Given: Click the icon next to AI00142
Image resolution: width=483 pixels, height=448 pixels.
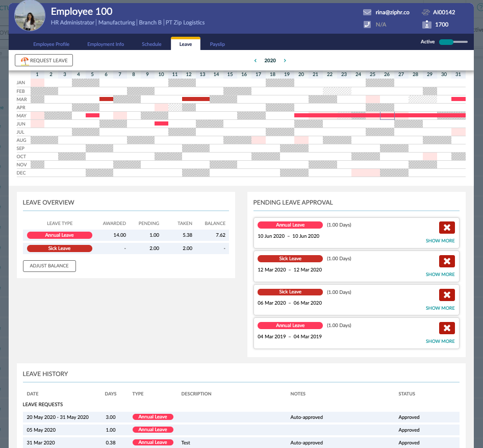Looking at the screenshot, I should 426,12.
